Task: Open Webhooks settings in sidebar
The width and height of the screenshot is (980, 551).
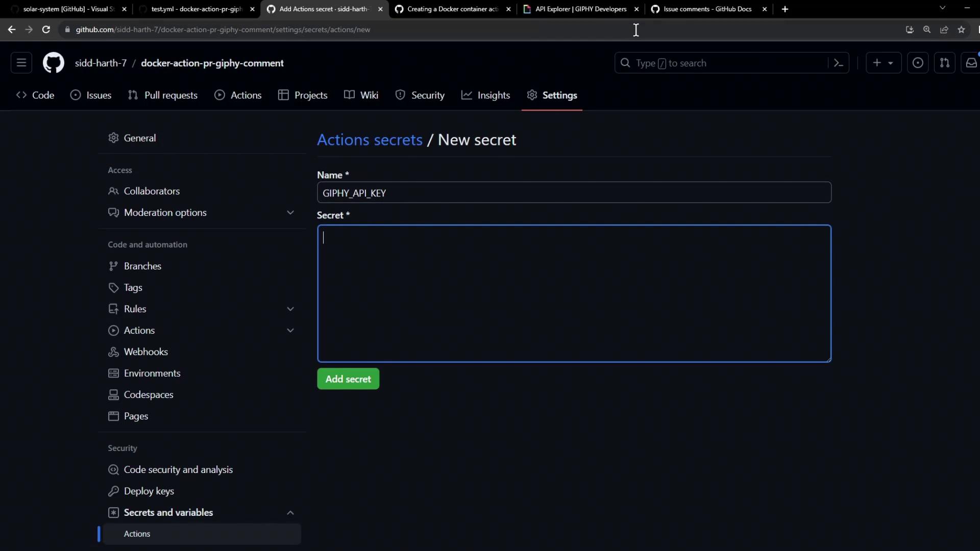Action: click(x=145, y=352)
